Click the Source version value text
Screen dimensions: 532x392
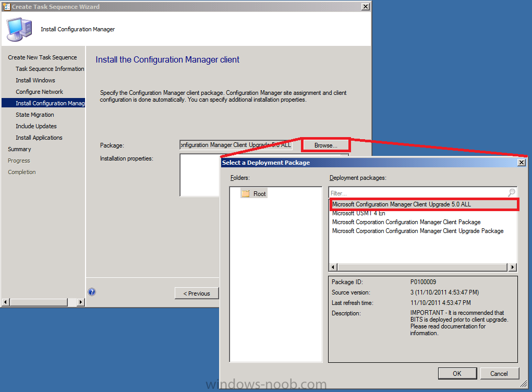(444, 292)
